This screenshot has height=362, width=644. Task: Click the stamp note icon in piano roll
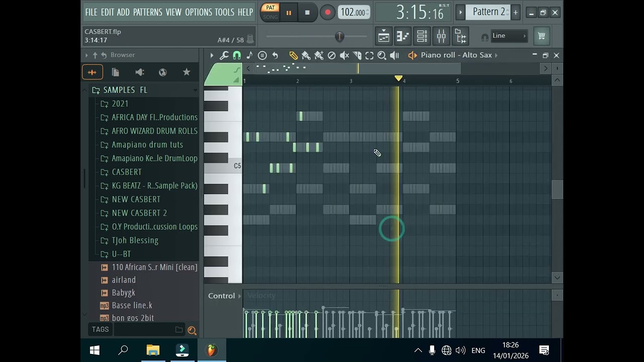pos(250,55)
